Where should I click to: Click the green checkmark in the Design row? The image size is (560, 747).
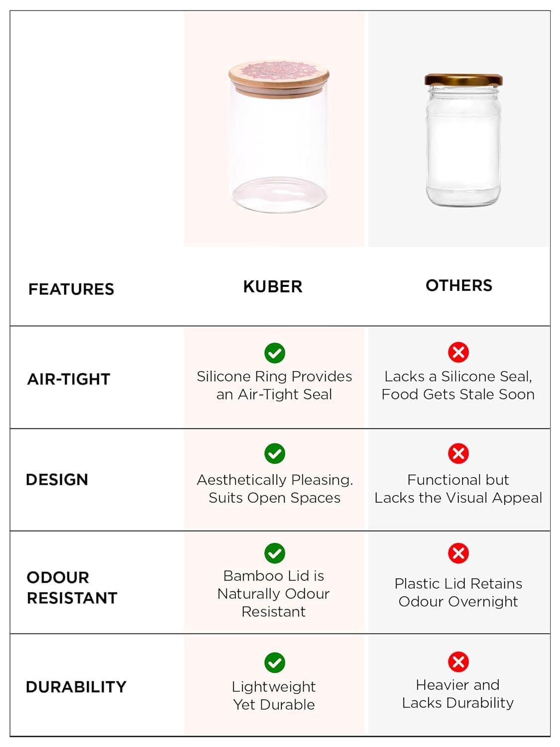click(274, 454)
